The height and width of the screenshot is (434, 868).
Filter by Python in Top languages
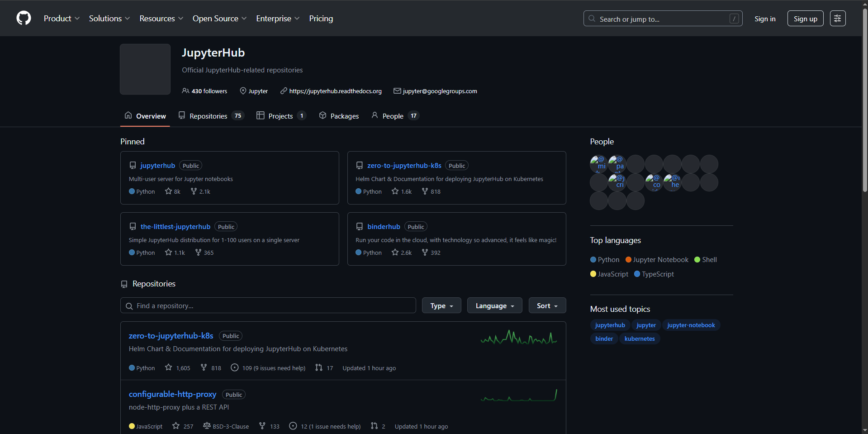[x=605, y=260]
